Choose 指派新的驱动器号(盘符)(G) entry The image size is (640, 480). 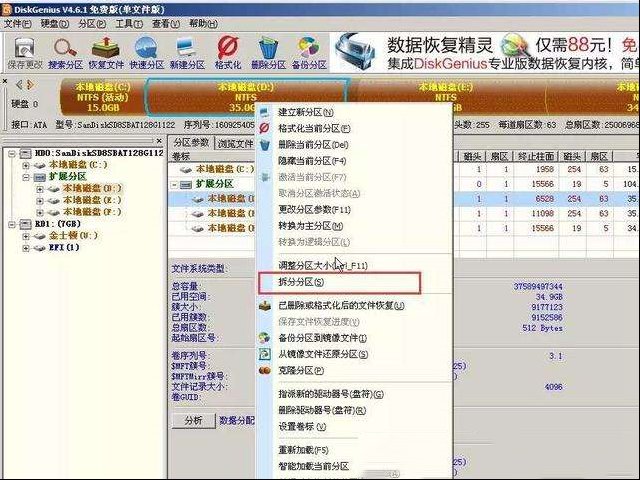pos(331,394)
